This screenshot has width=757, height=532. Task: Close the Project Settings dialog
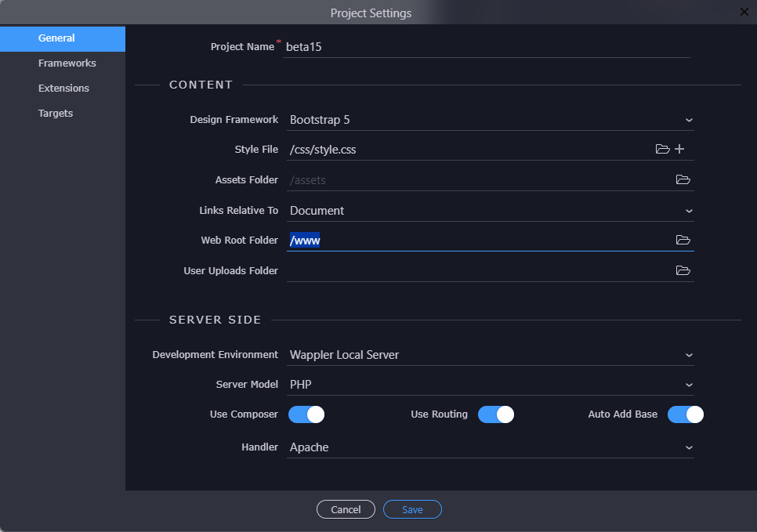(x=744, y=12)
